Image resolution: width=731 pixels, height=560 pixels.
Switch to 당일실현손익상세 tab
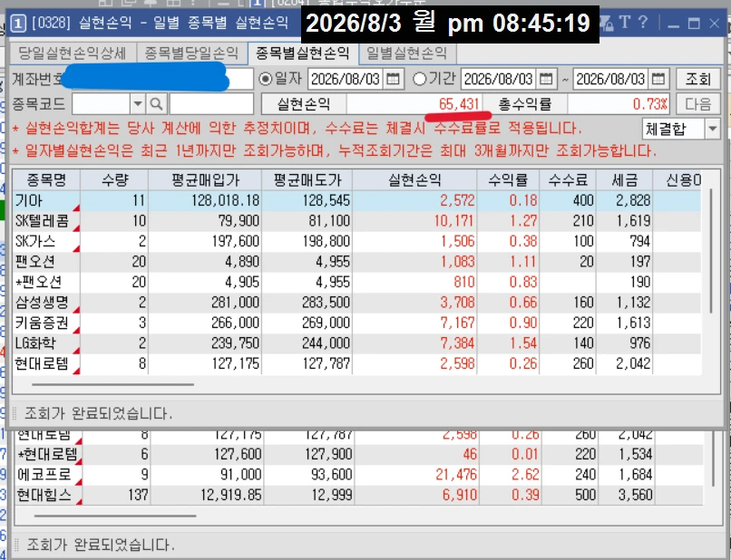point(73,53)
